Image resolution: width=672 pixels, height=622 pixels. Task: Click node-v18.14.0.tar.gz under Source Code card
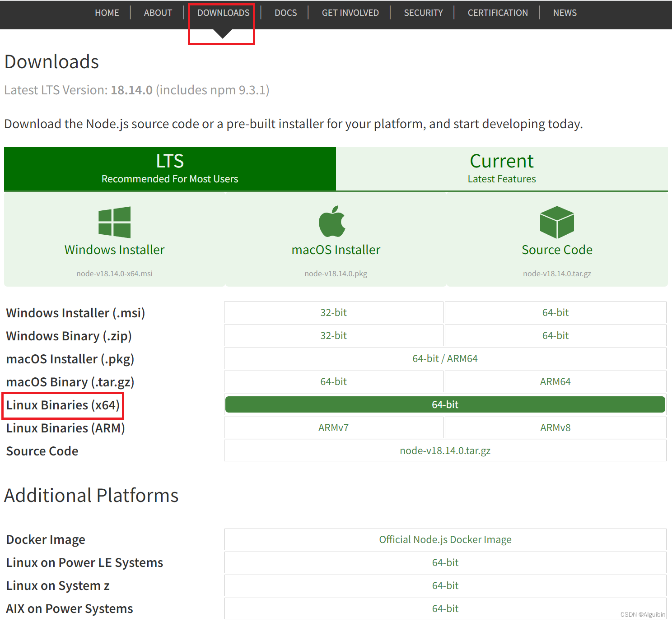pyautogui.click(x=557, y=274)
